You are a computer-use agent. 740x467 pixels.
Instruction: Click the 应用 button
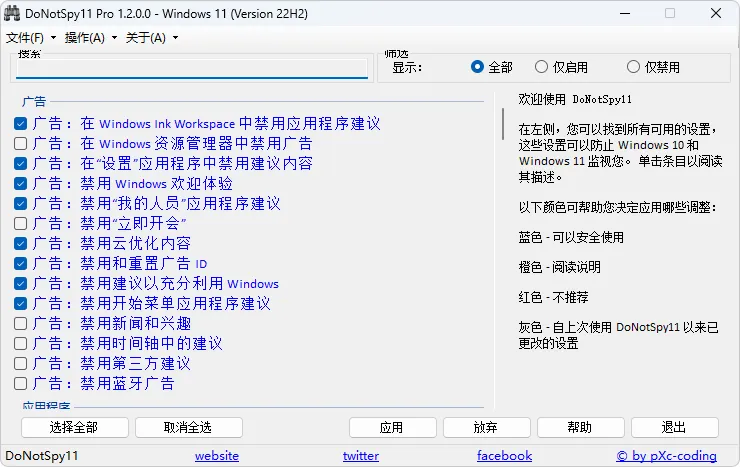tap(393, 427)
